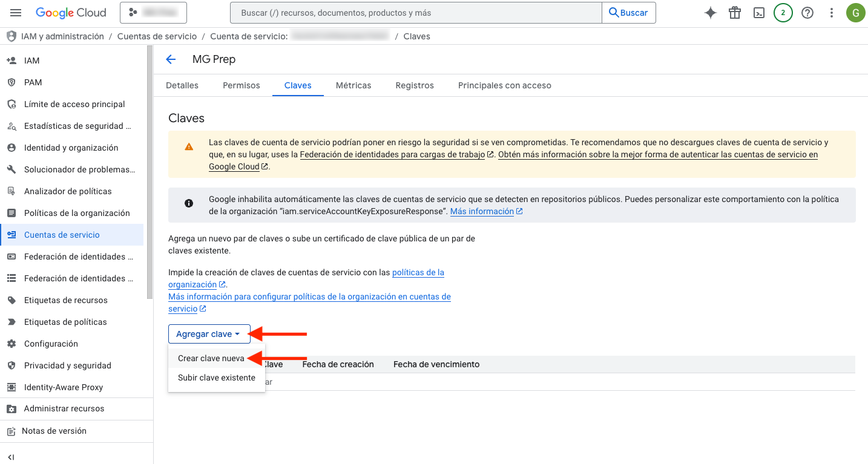The height and width of the screenshot is (464, 868).
Task: Select Crear clave nueva option
Action: point(211,358)
